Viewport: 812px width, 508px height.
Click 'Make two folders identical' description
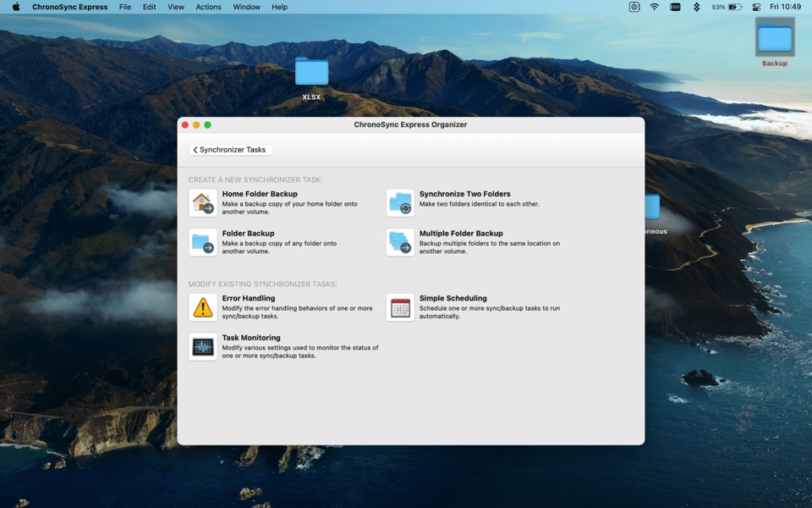coord(479,204)
